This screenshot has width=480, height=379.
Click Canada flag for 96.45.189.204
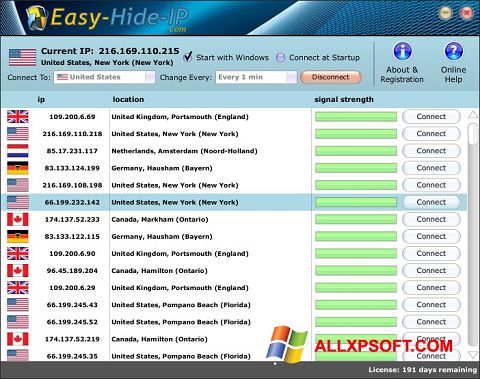click(18, 271)
